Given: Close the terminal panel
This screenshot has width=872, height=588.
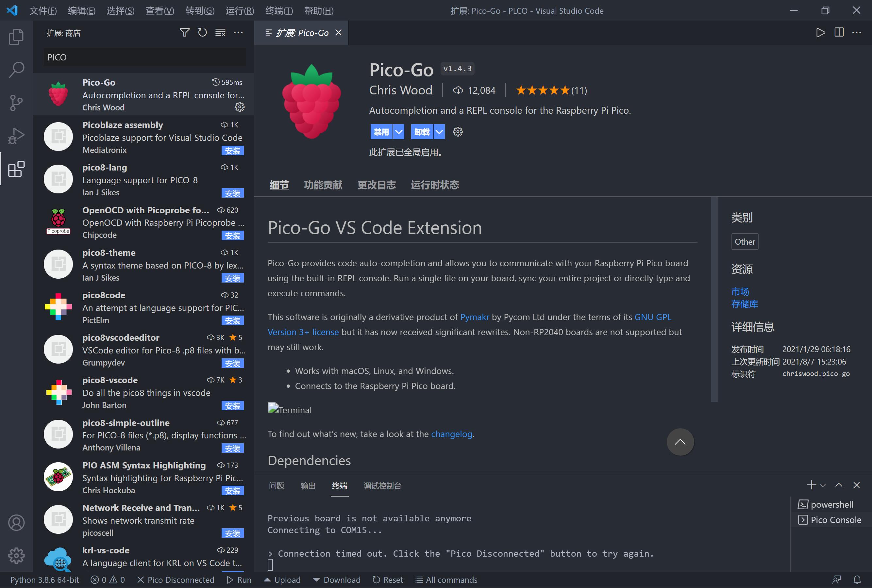Looking at the screenshot, I should [x=856, y=485].
